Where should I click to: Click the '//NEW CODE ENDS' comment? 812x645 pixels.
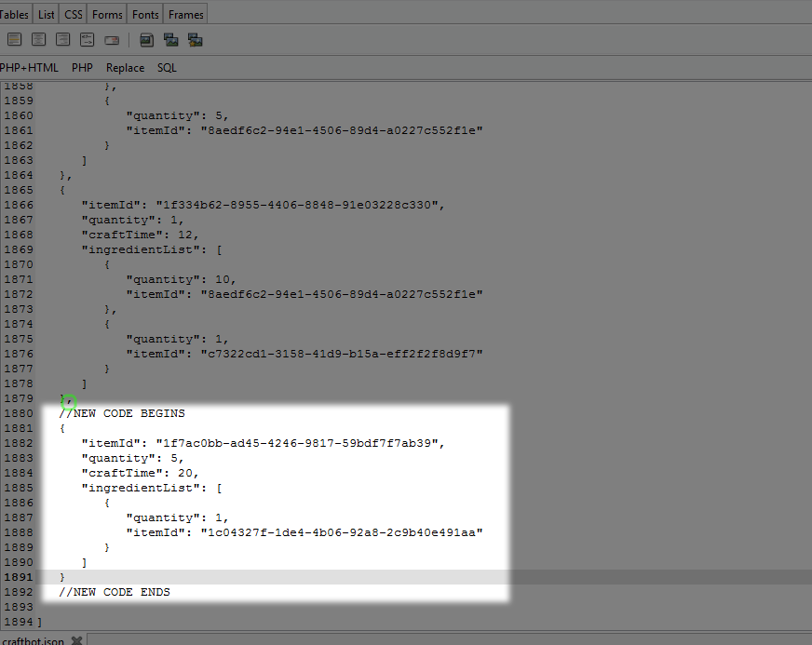coord(115,592)
